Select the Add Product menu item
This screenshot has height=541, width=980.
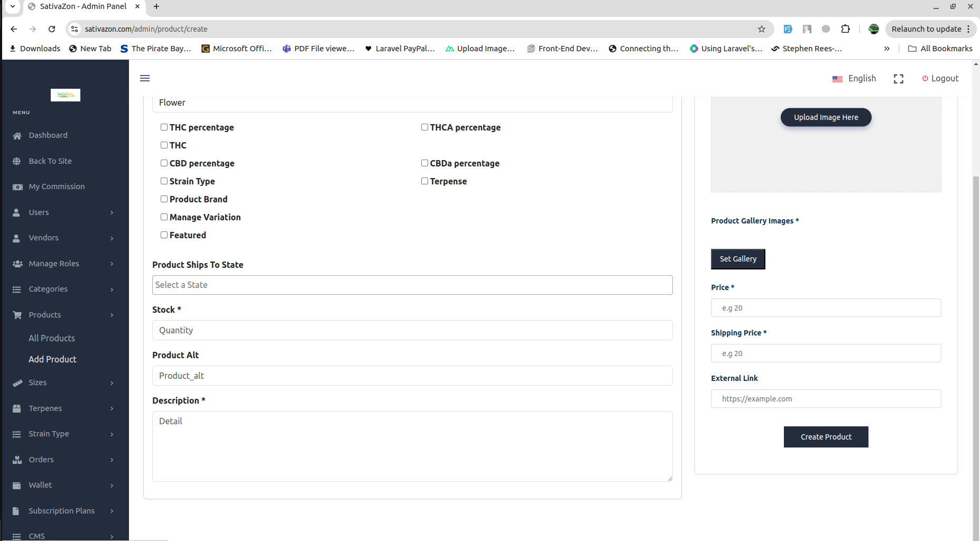[x=52, y=359]
